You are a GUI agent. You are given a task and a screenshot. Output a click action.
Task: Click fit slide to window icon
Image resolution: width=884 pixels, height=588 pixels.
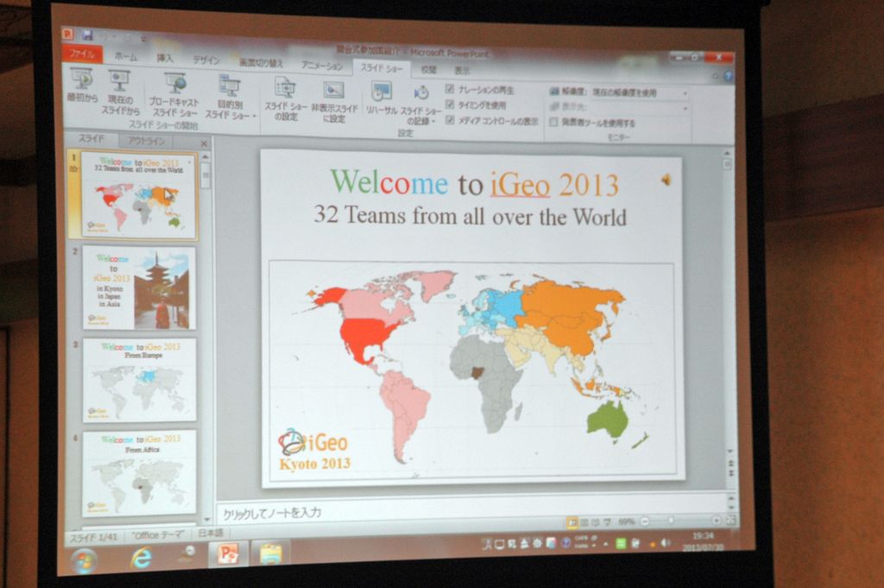click(x=730, y=520)
